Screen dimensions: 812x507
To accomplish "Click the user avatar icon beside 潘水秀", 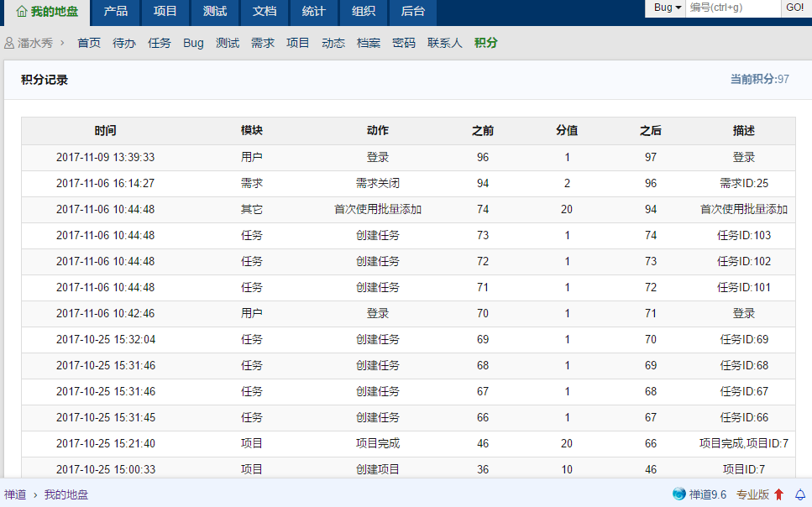I will pos(9,43).
